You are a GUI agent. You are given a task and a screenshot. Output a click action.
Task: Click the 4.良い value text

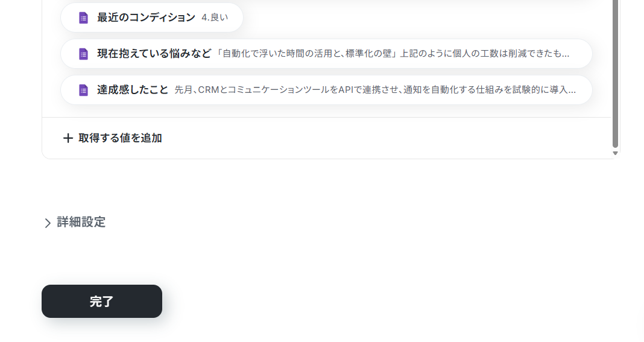tap(215, 17)
